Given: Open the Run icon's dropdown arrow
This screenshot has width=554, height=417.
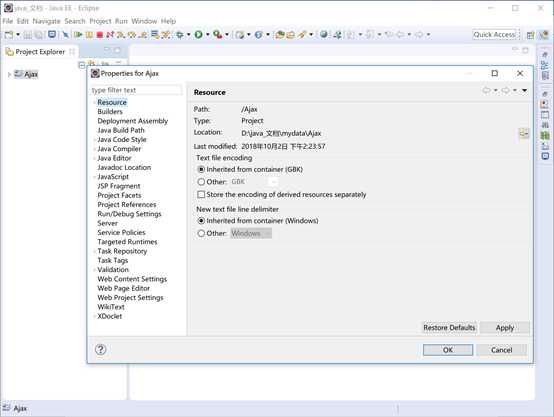Looking at the screenshot, I should 207,35.
